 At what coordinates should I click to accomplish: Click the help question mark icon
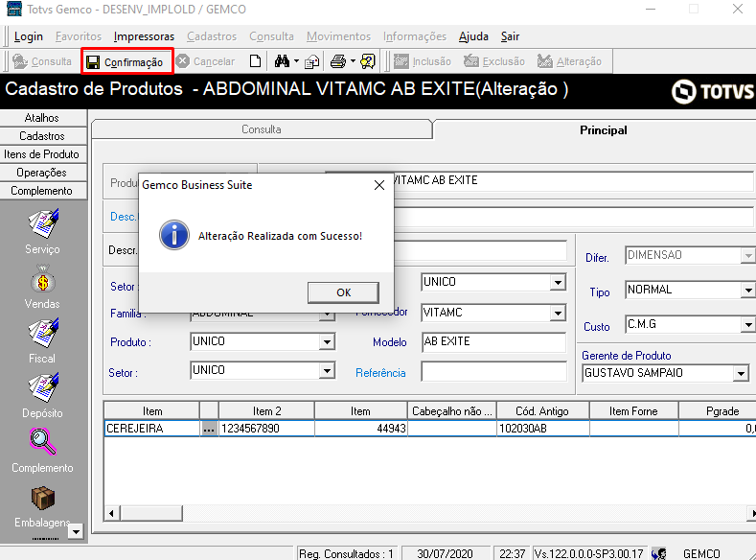point(367,61)
